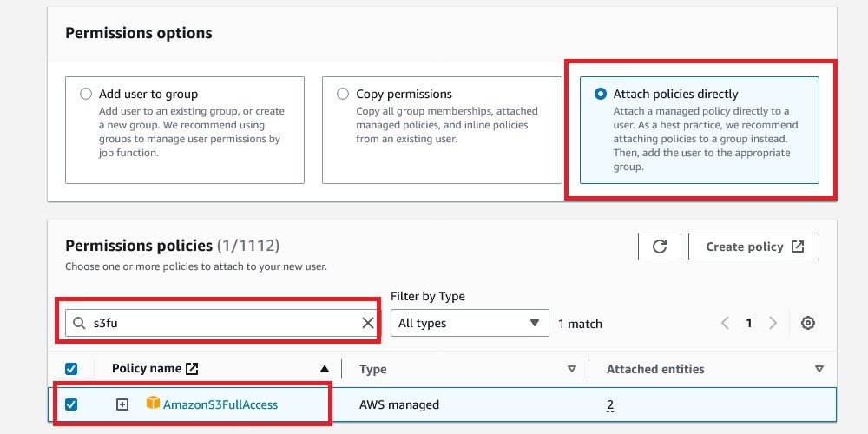
Task: Select the Copy permissions radio option
Action: (342, 94)
